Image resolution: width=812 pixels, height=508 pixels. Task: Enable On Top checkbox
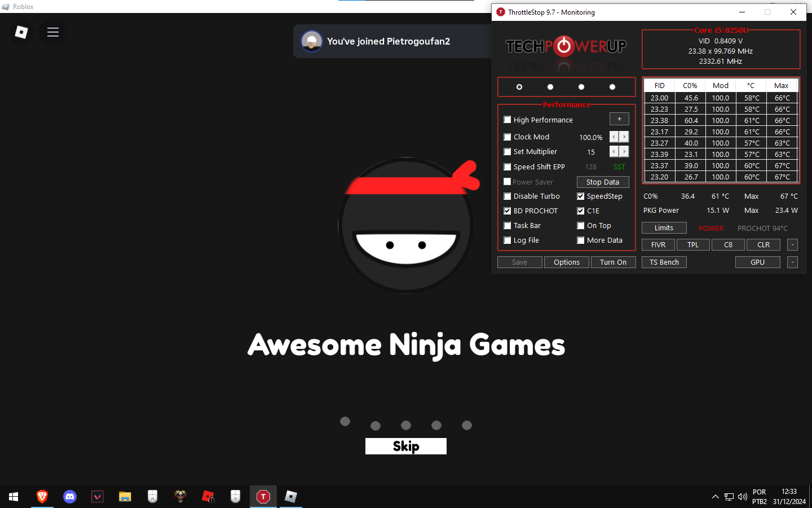click(581, 225)
